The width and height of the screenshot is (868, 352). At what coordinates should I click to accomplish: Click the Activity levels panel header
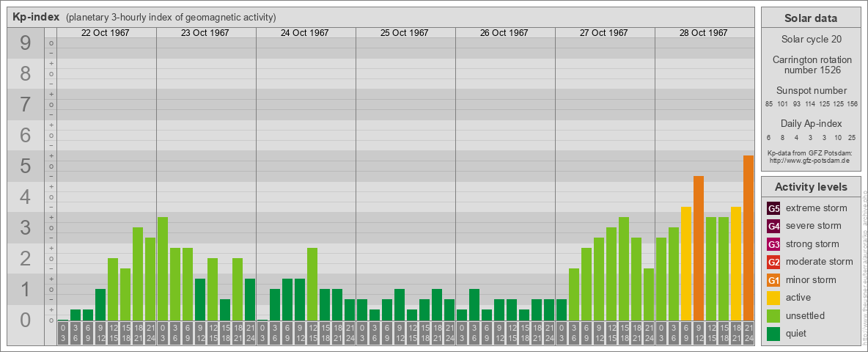tap(811, 187)
